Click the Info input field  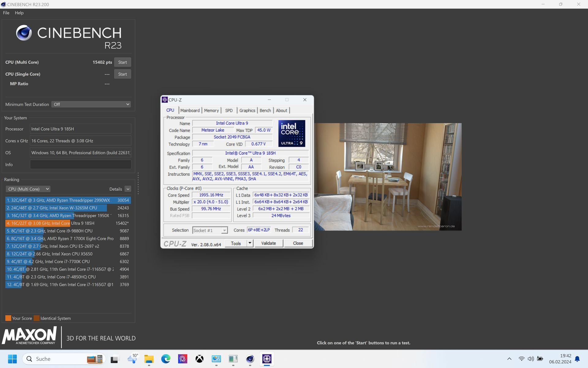81,164
